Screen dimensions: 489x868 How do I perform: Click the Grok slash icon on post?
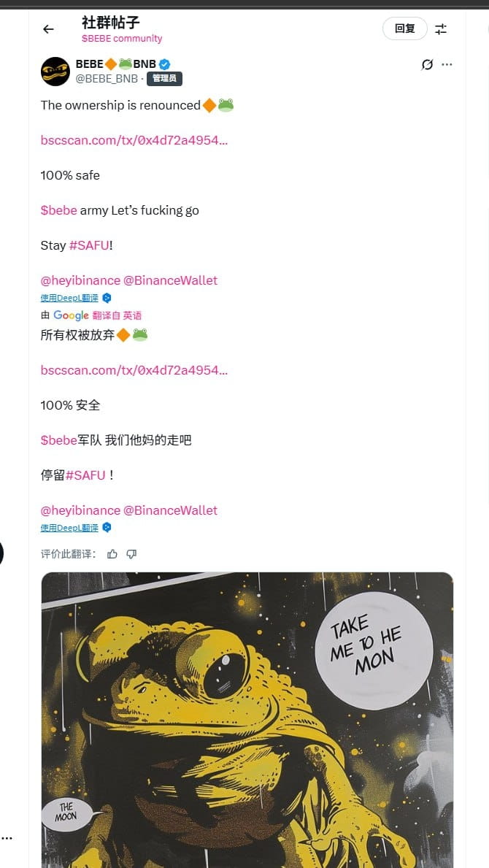[x=427, y=65]
